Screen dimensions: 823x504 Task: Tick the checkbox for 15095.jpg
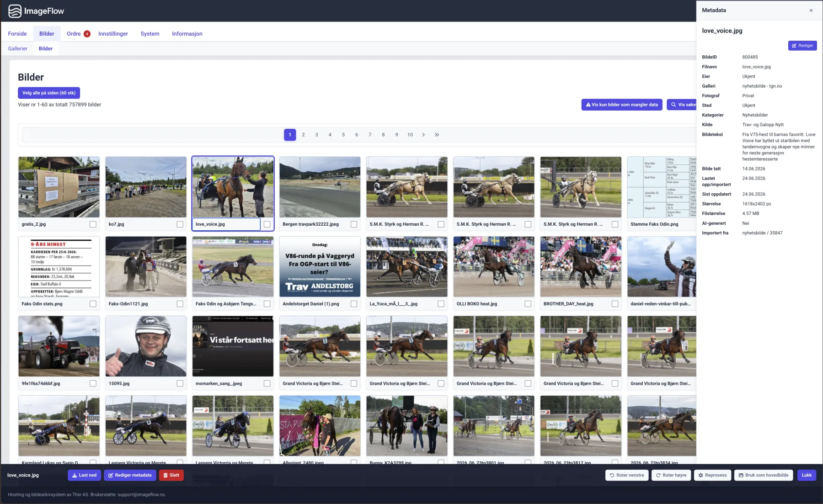[180, 384]
